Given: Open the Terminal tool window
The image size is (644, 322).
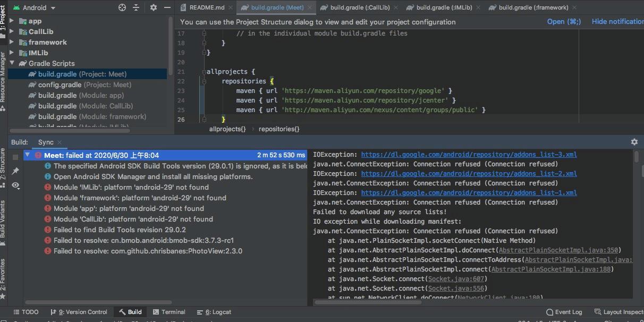Looking at the screenshot, I should [x=169, y=312].
